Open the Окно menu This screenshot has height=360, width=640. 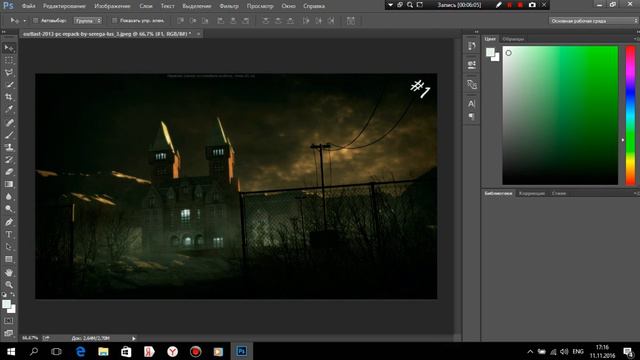pos(288,6)
